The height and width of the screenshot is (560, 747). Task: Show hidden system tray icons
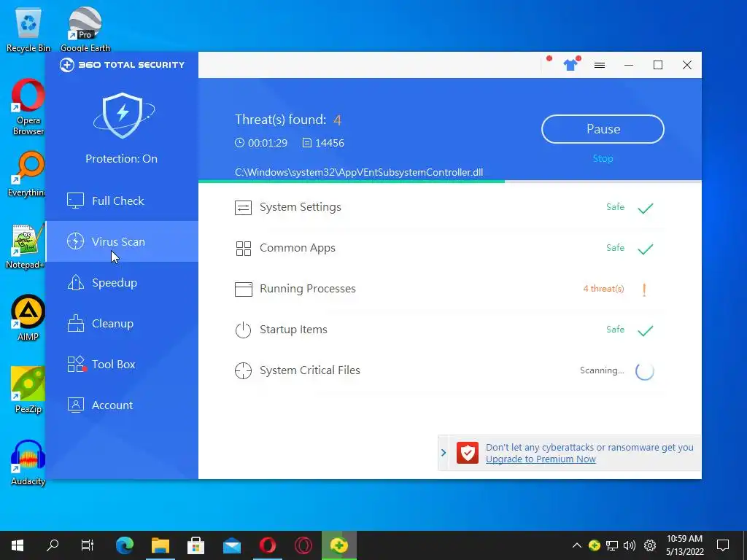click(576, 545)
